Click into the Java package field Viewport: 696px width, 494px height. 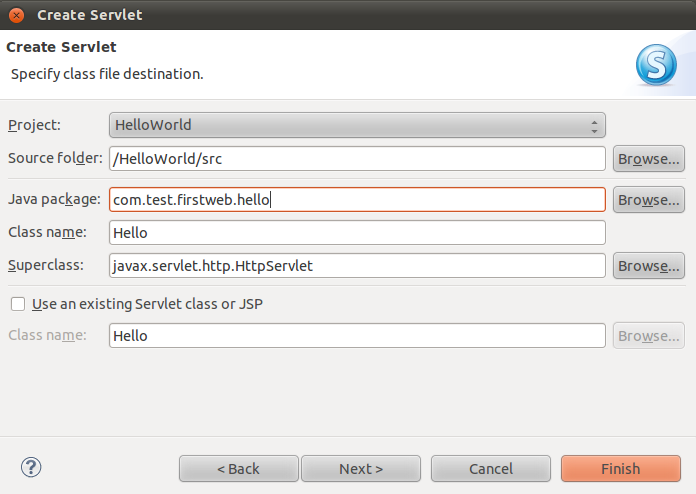(x=357, y=199)
